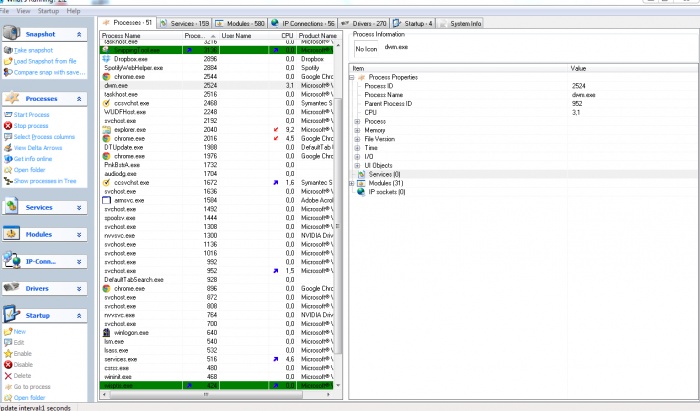
Task: Expand the IP-Conn sidebar panel chevron
Action: click(79, 262)
